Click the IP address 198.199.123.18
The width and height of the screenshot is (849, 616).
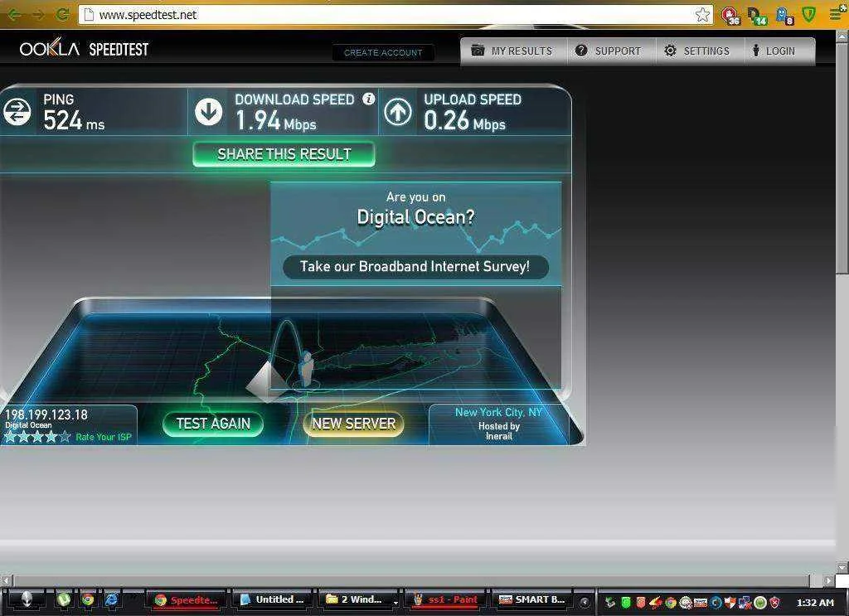[46, 415]
